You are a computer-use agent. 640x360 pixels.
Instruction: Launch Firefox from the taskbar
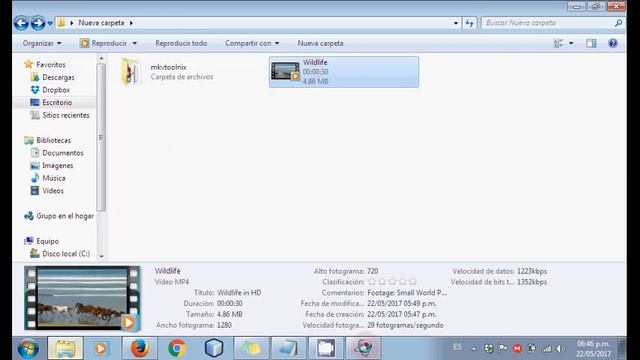pos(139,348)
